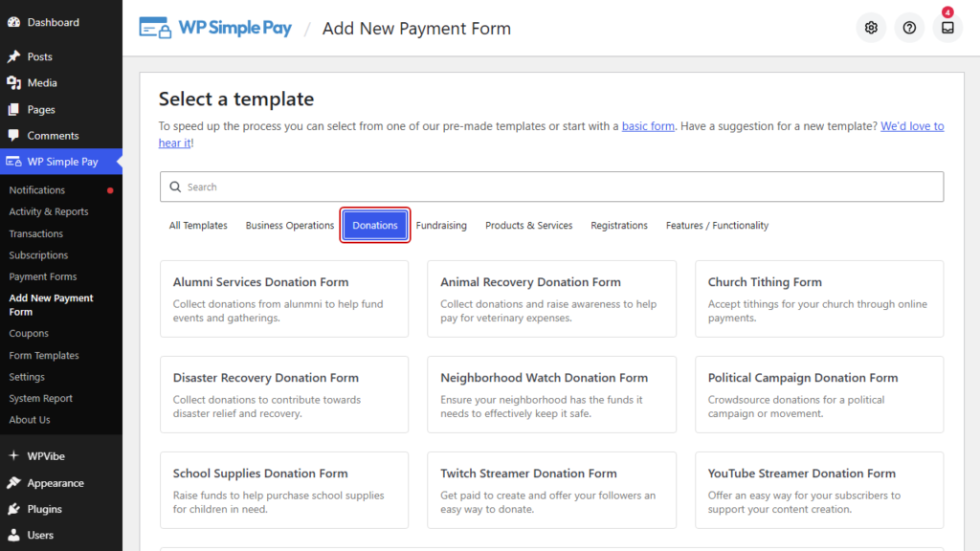
Task: Click the WP Simple Pay logo
Action: pos(215,28)
